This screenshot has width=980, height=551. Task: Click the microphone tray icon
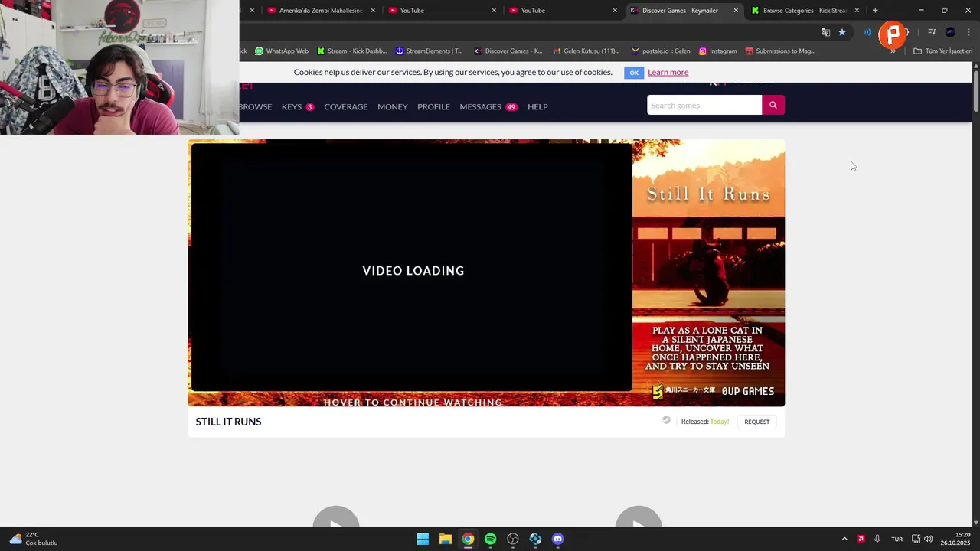tap(877, 539)
